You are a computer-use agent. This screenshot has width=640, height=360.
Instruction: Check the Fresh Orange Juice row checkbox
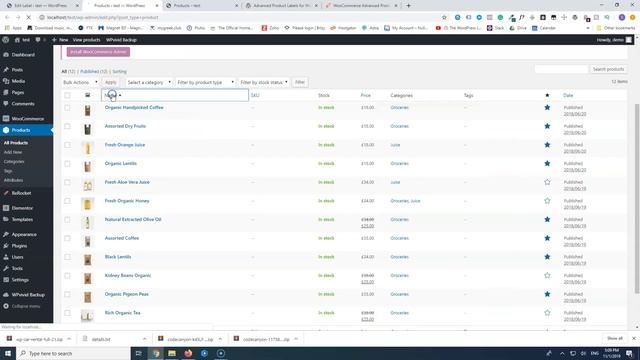point(67,145)
